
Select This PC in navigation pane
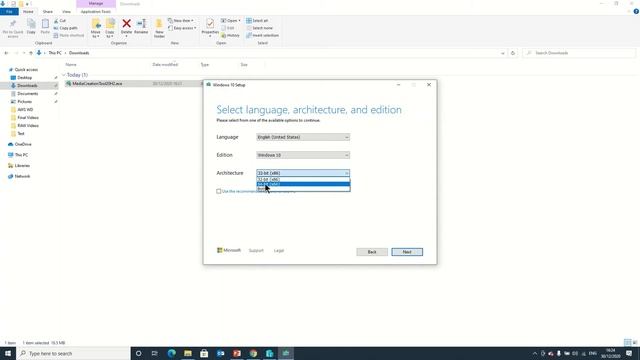21,155
